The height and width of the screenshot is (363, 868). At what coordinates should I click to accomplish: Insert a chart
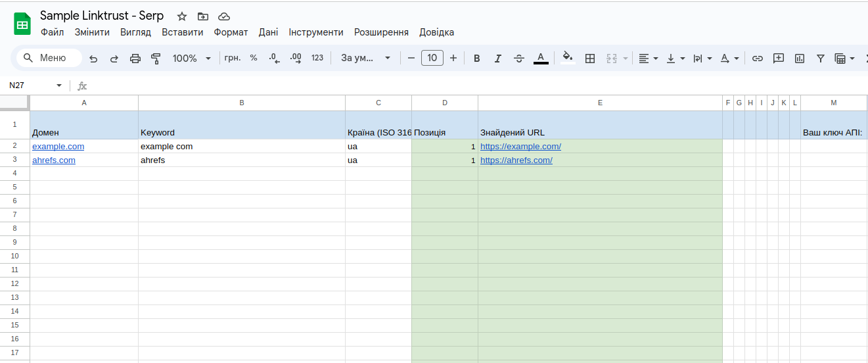[800, 59]
